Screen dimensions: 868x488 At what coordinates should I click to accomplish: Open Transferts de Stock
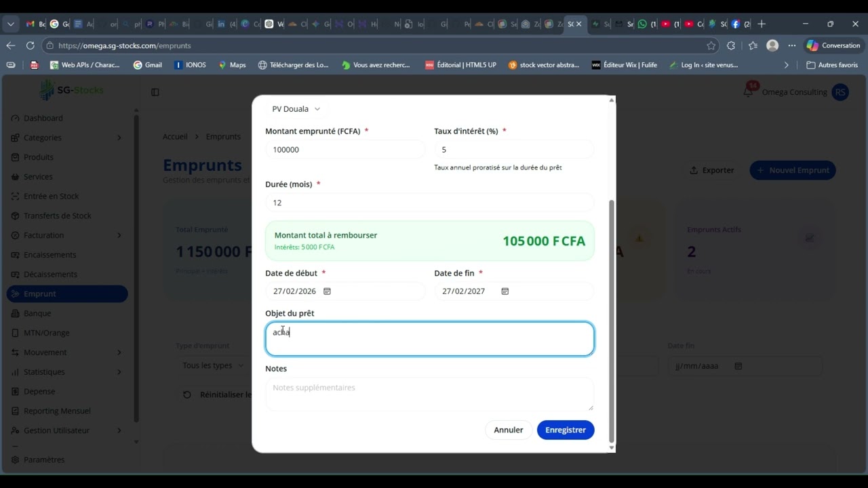click(x=57, y=216)
